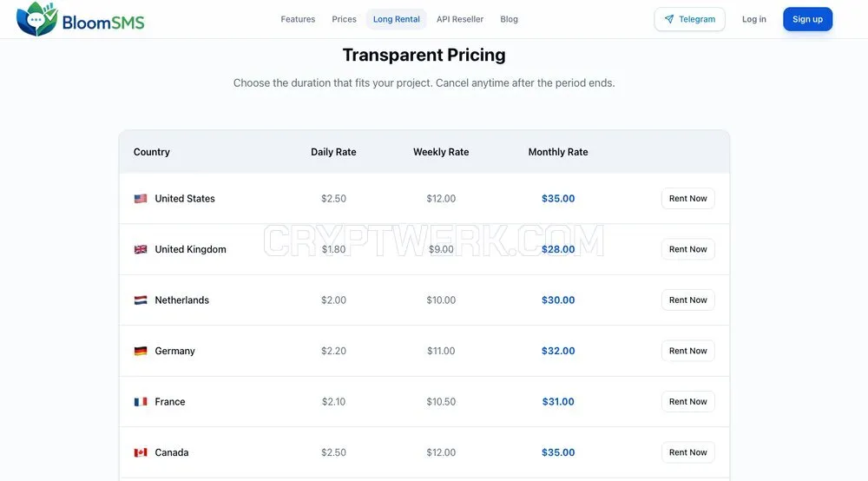Image resolution: width=868 pixels, height=481 pixels.
Task: Open the Features menu item
Action: (298, 19)
